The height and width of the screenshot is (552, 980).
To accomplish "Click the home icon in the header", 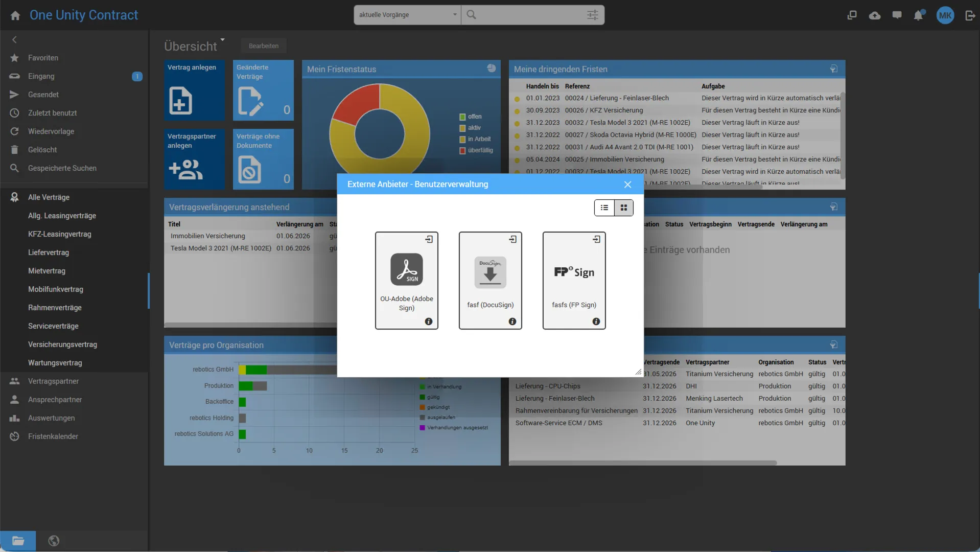I will [x=15, y=15].
